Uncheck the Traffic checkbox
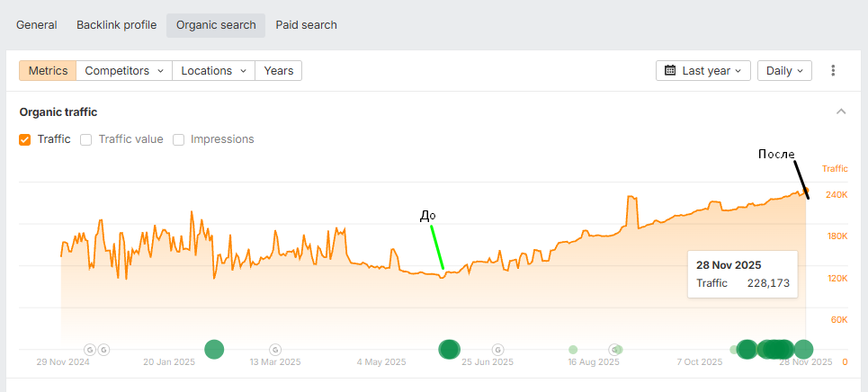The height and width of the screenshot is (392, 868). click(25, 139)
